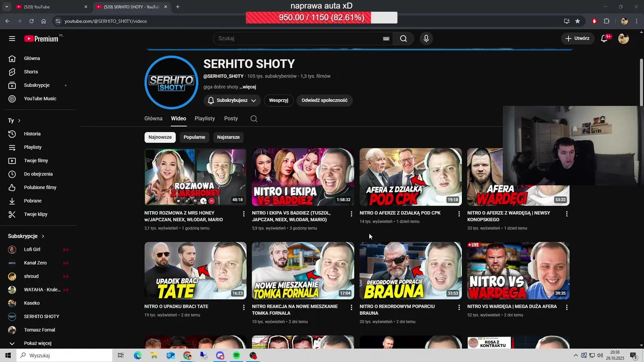Open Spotify from the taskbar

236,355
